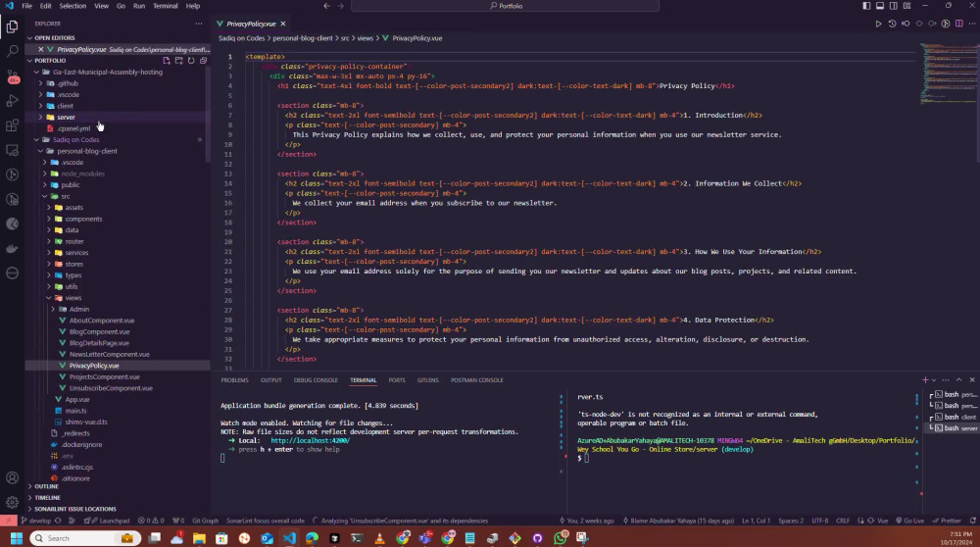Toggle Blame Abubakar Yahaya git annotation
Image resolution: width=980 pixels, height=547 pixels.
click(677, 521)
